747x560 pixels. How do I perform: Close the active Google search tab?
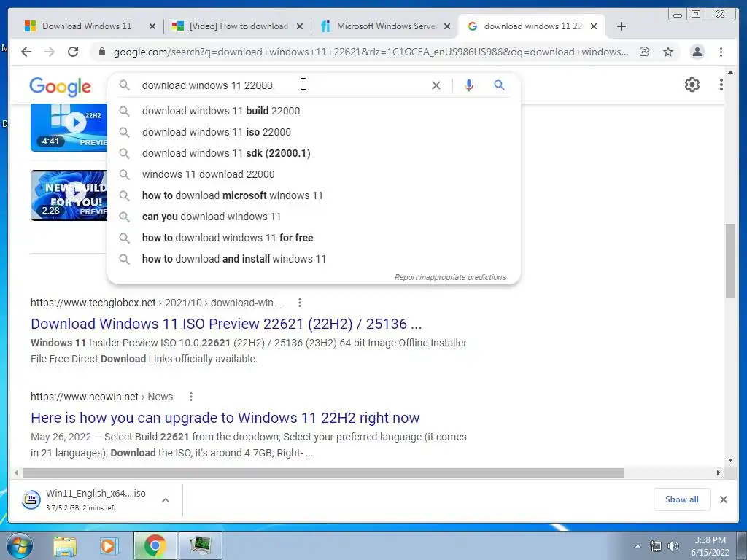pyautogui.click(x=594, y=27)
